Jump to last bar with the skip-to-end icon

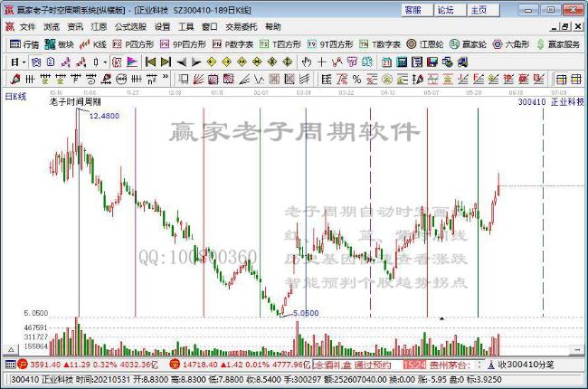(166, 62)
